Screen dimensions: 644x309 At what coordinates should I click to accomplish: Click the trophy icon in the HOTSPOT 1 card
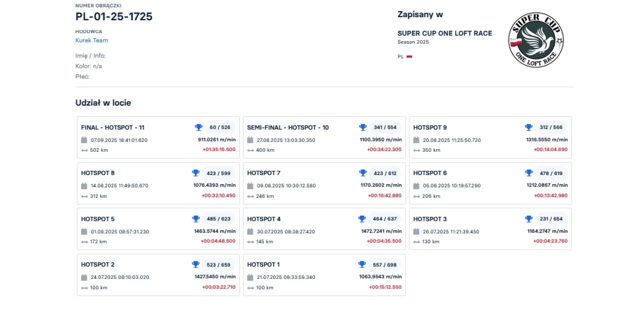tap(361, 264)
